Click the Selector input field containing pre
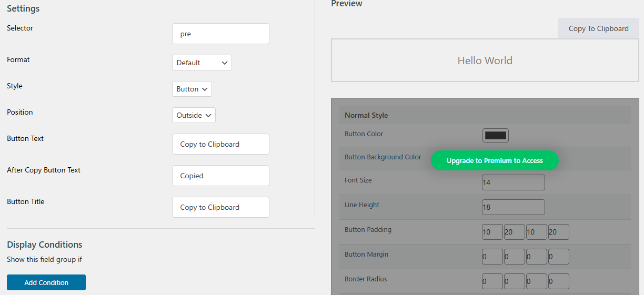 (x=220, y=34)
